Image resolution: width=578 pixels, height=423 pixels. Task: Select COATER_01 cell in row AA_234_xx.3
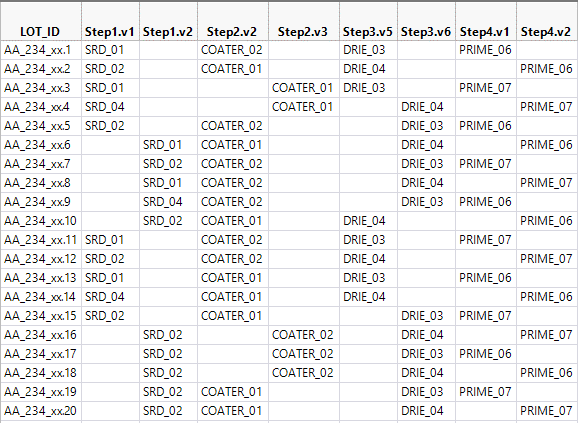(304, 88)
